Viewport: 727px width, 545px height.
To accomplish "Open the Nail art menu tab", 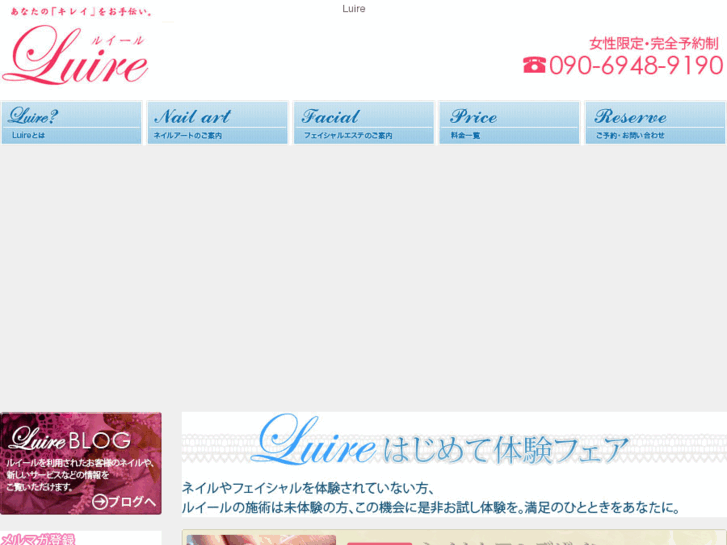I will pos(217,123).
